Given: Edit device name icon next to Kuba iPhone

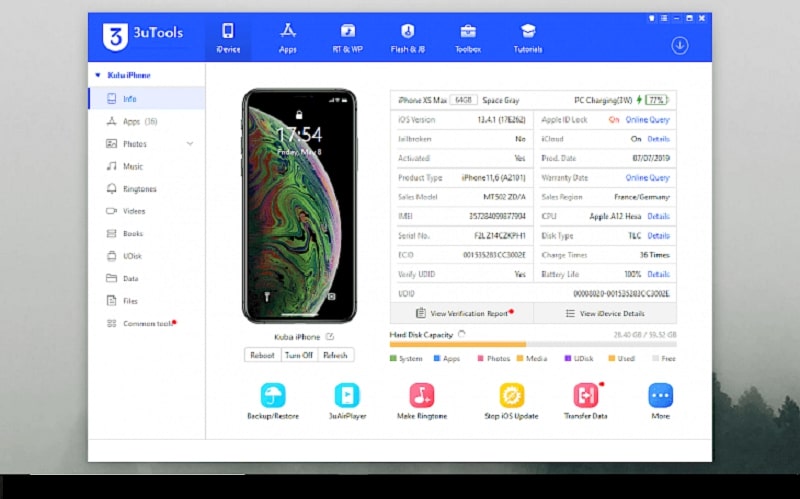Looking at the screenshot, I should pyautogui.click(x=330, y=337).
